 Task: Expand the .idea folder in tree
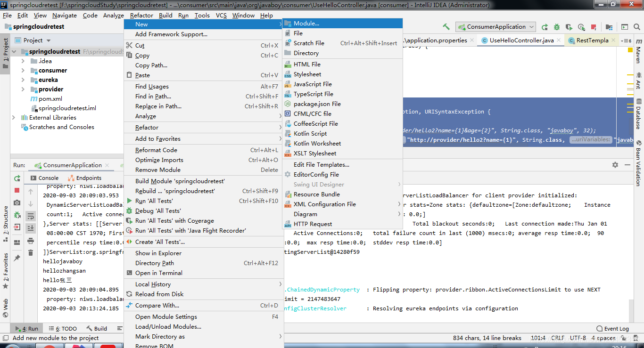pos(23,61)
